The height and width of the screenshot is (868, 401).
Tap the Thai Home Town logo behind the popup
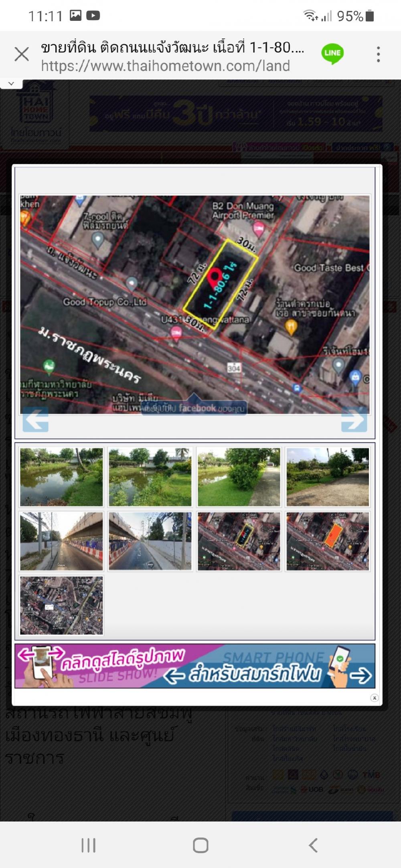coord(36,112)
